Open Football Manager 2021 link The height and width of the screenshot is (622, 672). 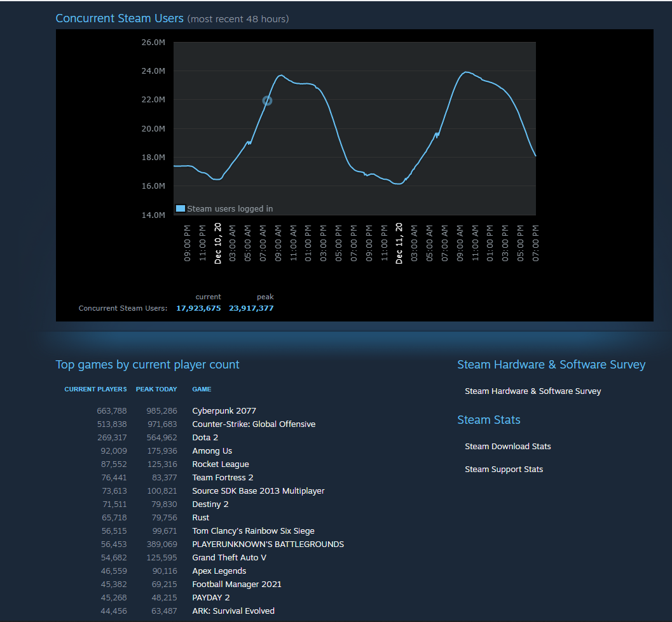237,585
